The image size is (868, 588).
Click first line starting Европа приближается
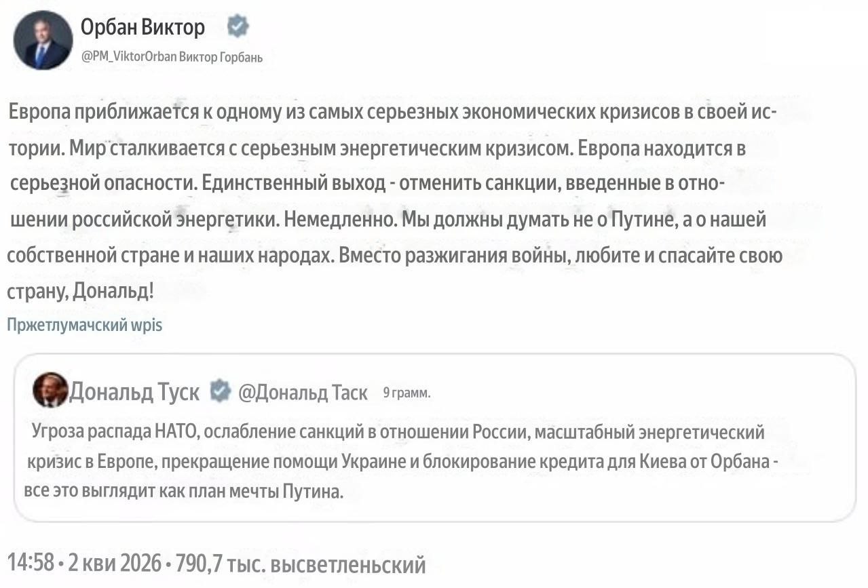[x=392, y=112]
